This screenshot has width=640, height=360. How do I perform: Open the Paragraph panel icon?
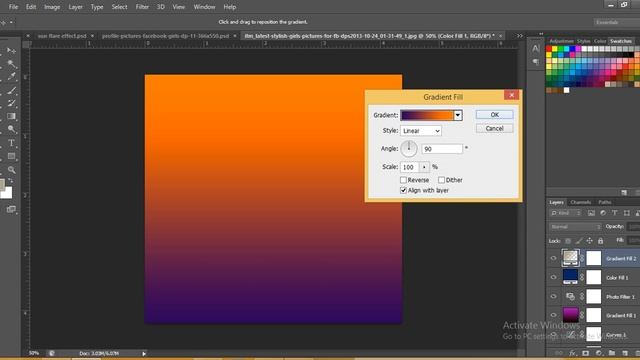536,62
